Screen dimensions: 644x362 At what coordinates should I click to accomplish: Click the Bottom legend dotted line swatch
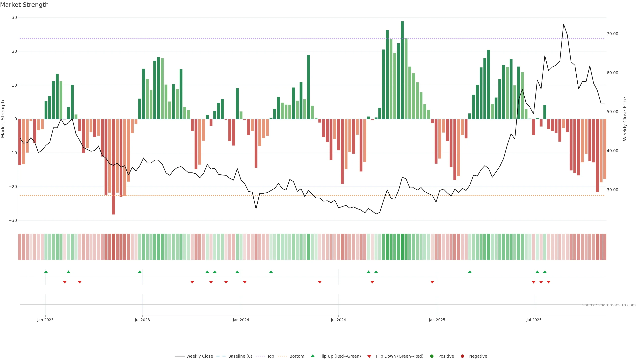pyautogui.click(x=282, y=356)
